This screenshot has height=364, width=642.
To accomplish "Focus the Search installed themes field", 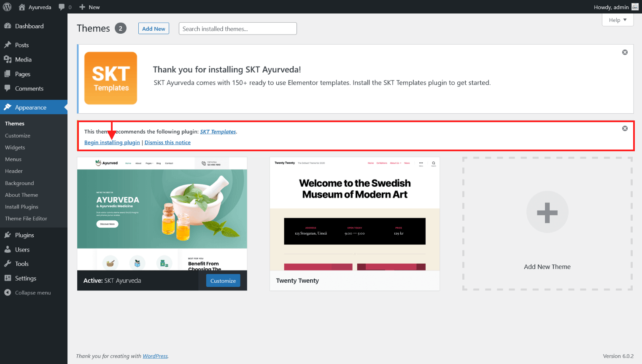I will pos(238,29).
